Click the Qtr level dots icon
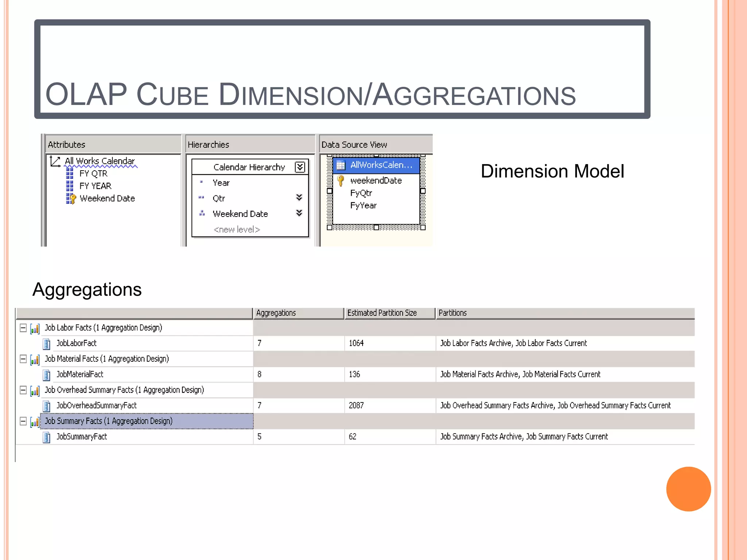This screenshot has height=560, width=747. point(201,197)
